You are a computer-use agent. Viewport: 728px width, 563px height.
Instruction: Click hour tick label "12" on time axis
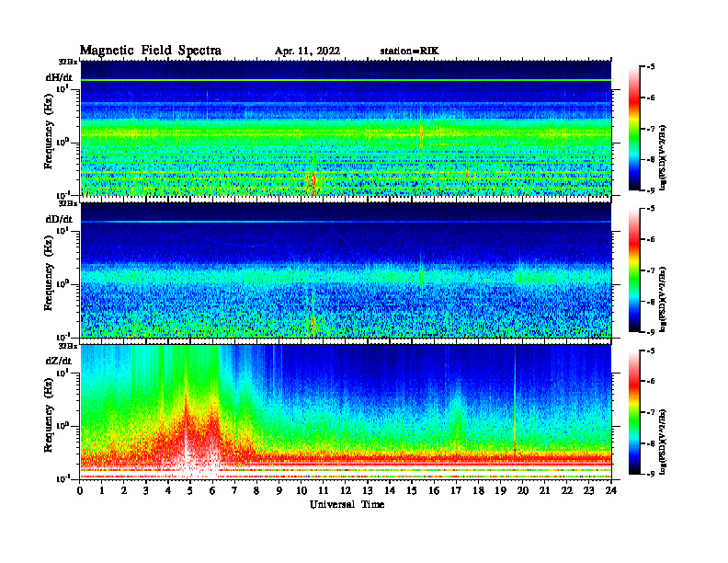[346, 490]
